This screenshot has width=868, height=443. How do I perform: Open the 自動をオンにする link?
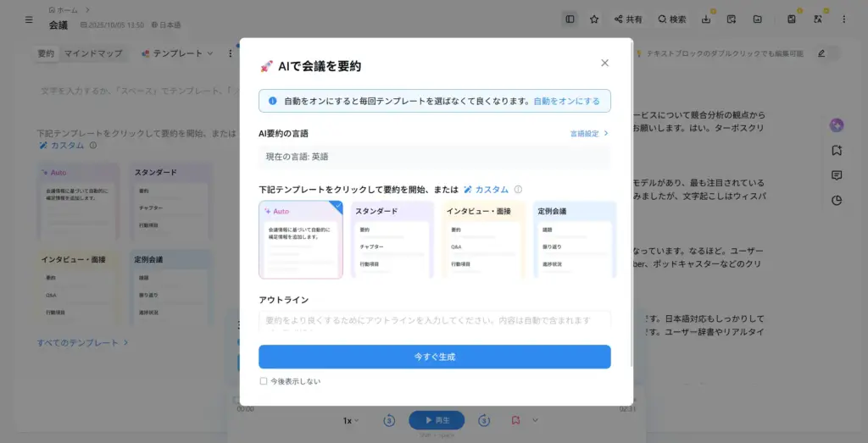tap(566, 101)
